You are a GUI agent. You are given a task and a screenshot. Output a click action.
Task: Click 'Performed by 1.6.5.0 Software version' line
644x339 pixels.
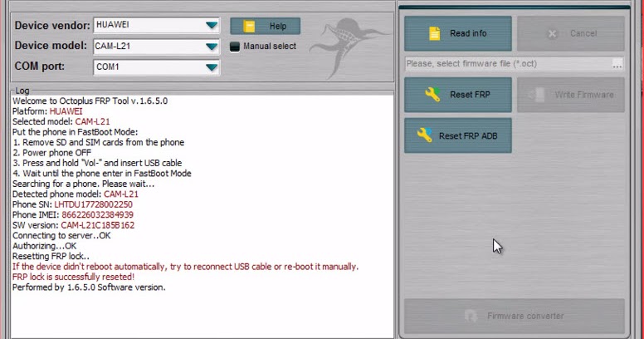coord(89,287)
